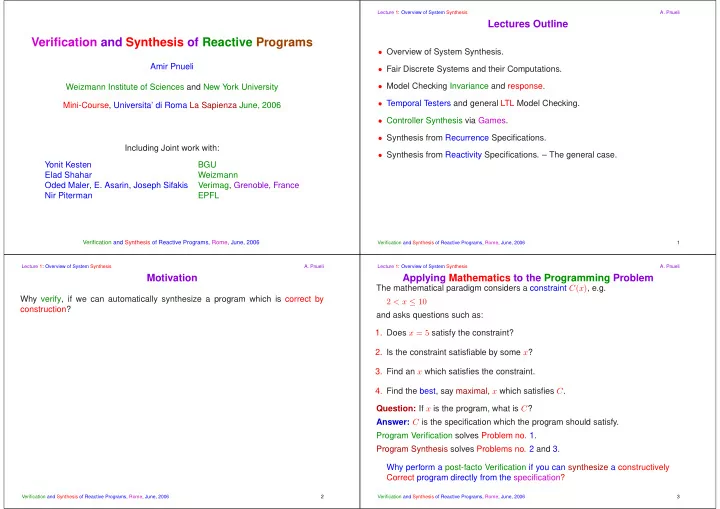Click bullet 'Temporal Testers and general LTL Model Checking.'
720x509 pixels.
(x=483, y=103)
